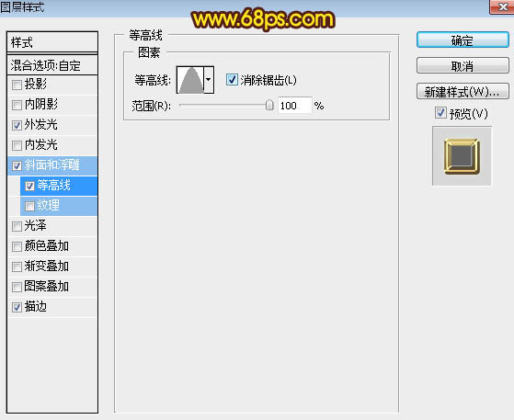Select the 渐变叠加 style label

pos(47,266)
